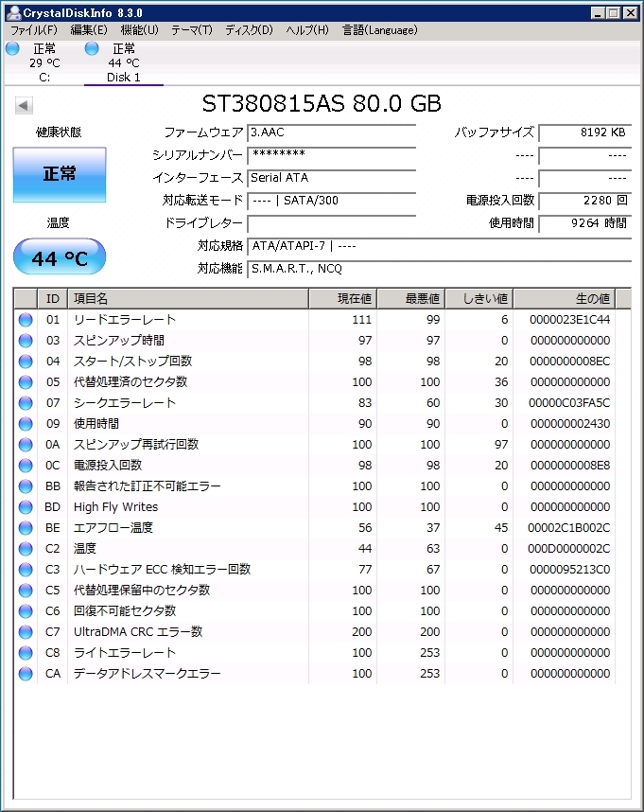Click status orb for データアドレスマークエラー row

click(x=26, y=674)
